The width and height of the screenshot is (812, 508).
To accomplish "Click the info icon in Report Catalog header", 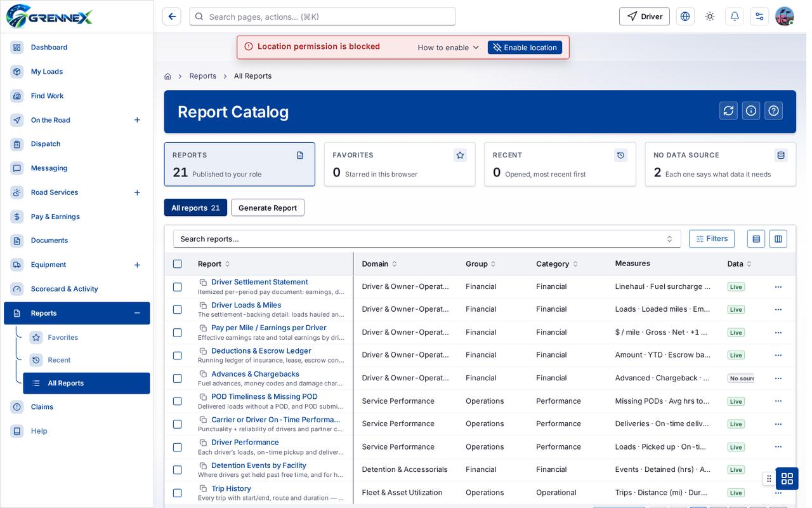I will pos(751,110).
